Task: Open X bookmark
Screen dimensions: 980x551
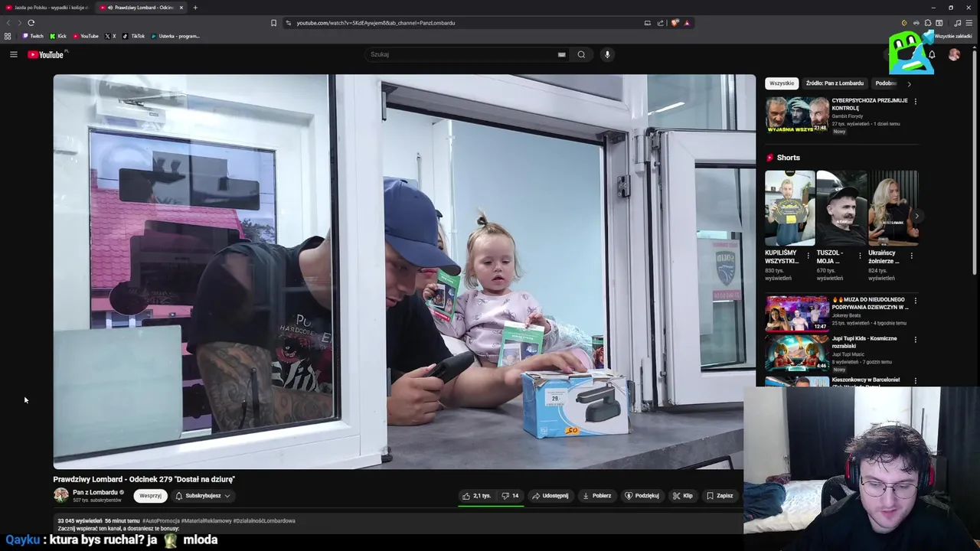Action: [110, 36]
